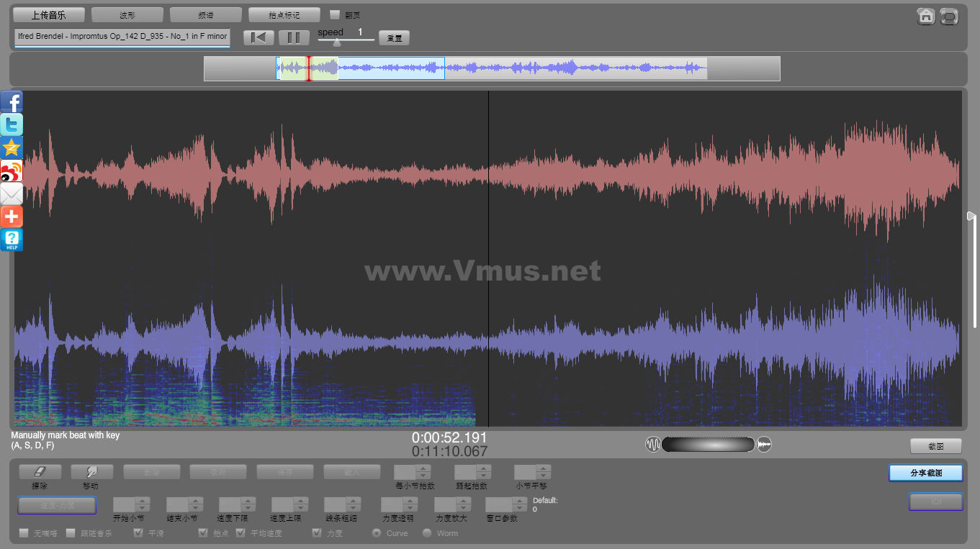Viewport: 980px width, 549px height.
Task: Click the home icon at top right
Action: (926, 16)
